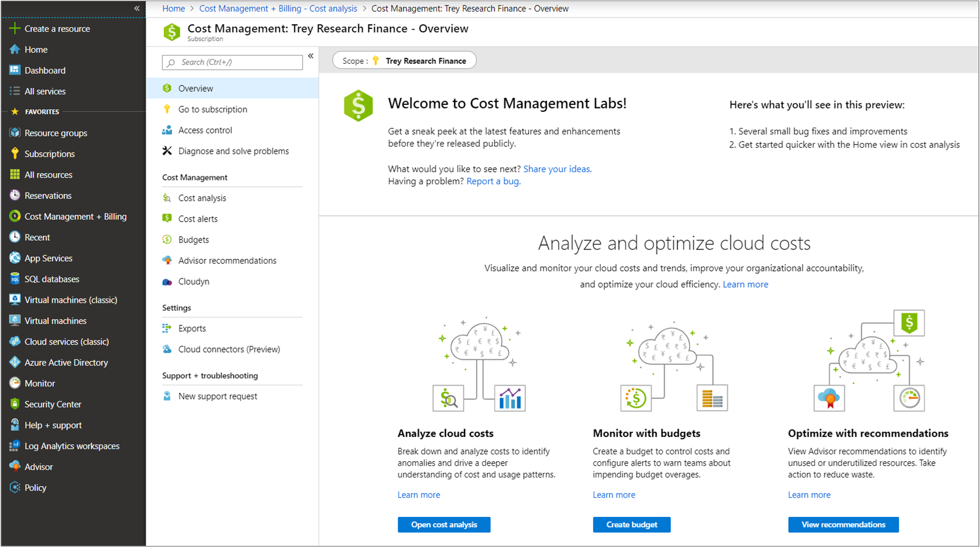Click the All resources grid icon
The width and height of the screenshot is (980, 547).
[14, 175]
